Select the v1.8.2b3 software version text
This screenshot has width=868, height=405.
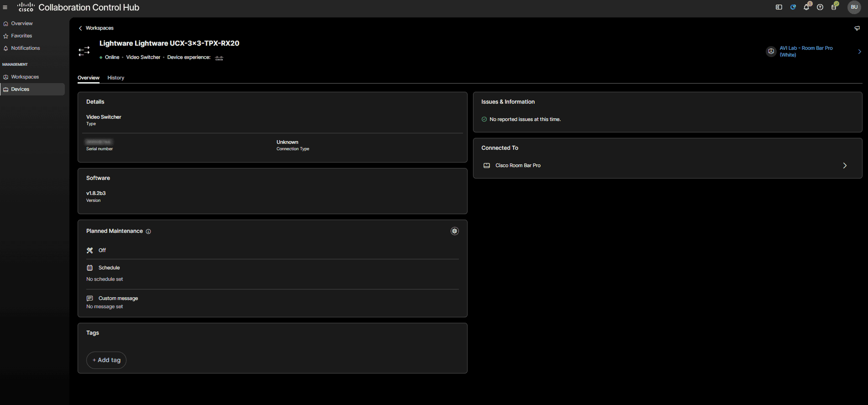(96, 193)
